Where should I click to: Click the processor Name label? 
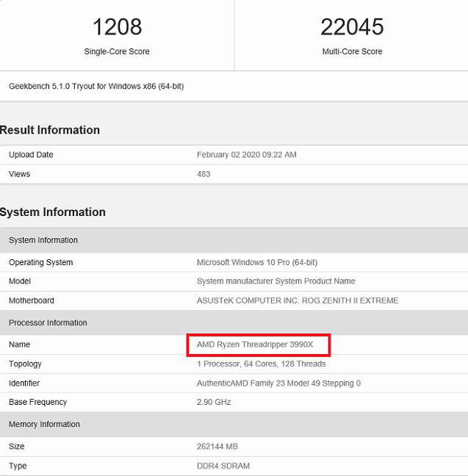click(19, 345)
